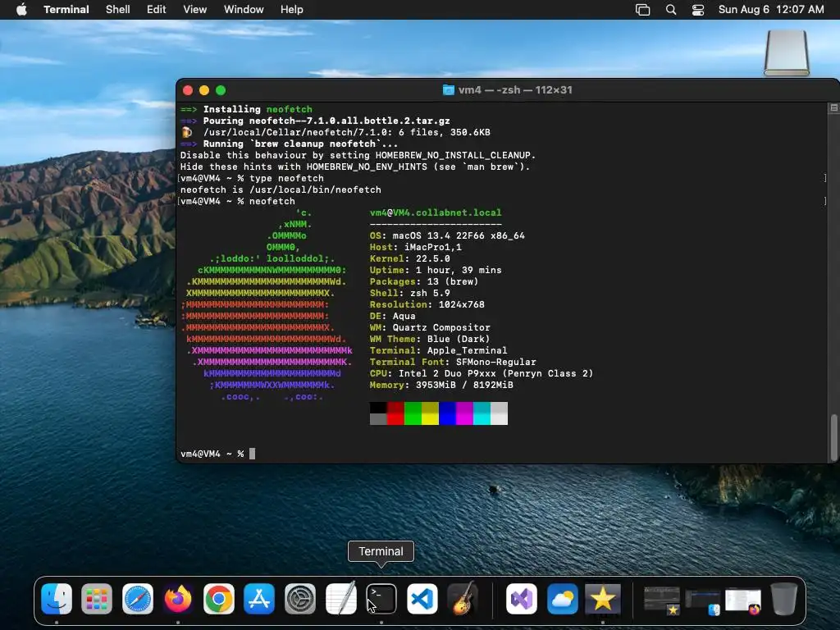This screenshot has height=630, width=840.
Task: Click the yellow color block in neofetch
Action: click(x=430, y=413)
